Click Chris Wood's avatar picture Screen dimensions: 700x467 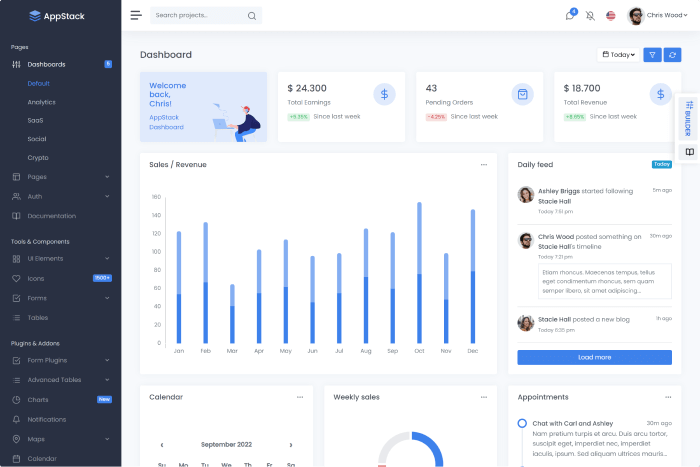(636, 16)
